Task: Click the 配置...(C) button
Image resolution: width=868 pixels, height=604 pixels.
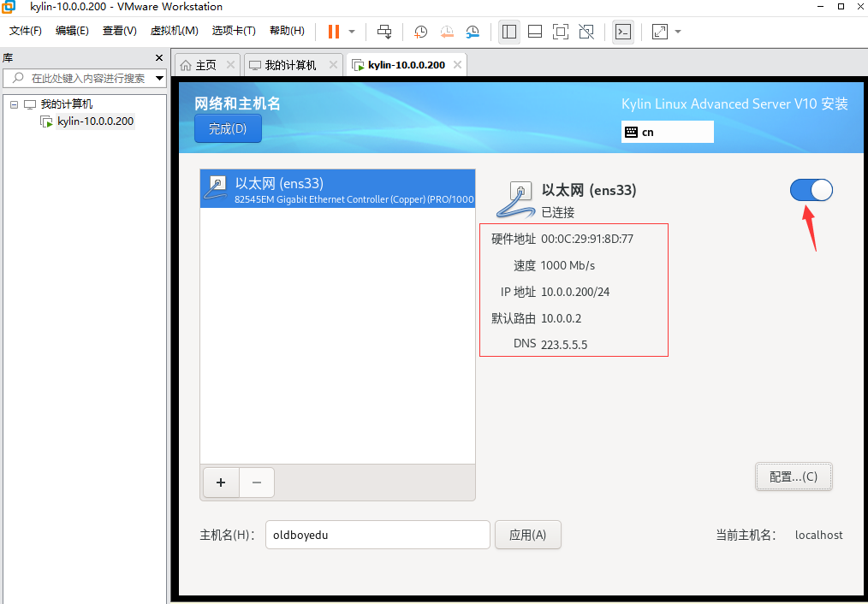Action: tap(794, 477)
